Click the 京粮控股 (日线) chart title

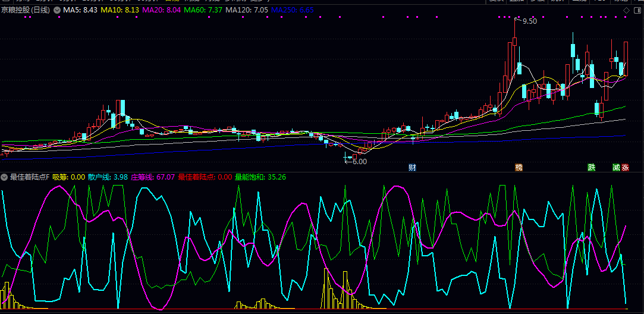pos(26,10)
